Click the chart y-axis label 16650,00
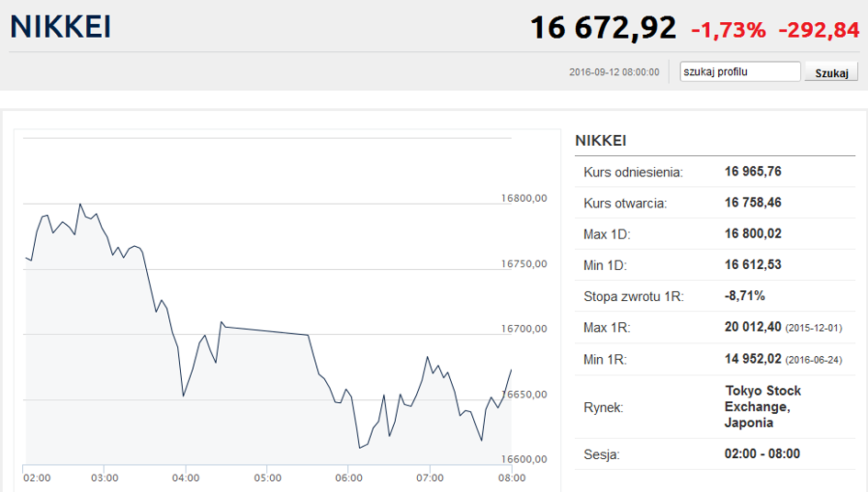This screenshot has height=492, width=868. (524, 394)
